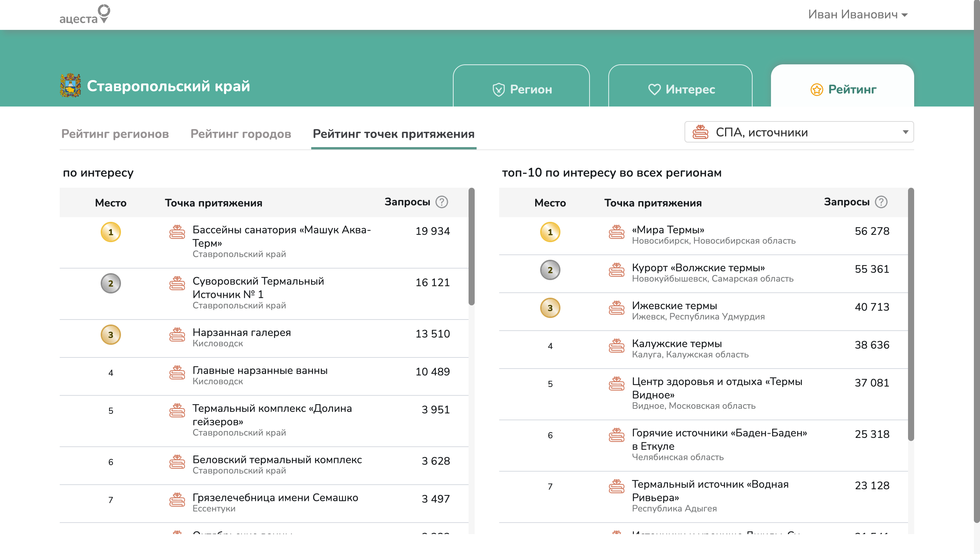Click silver medal 2 badge for Волжские термы
The image size is (980, 554).
click(550, 270)
